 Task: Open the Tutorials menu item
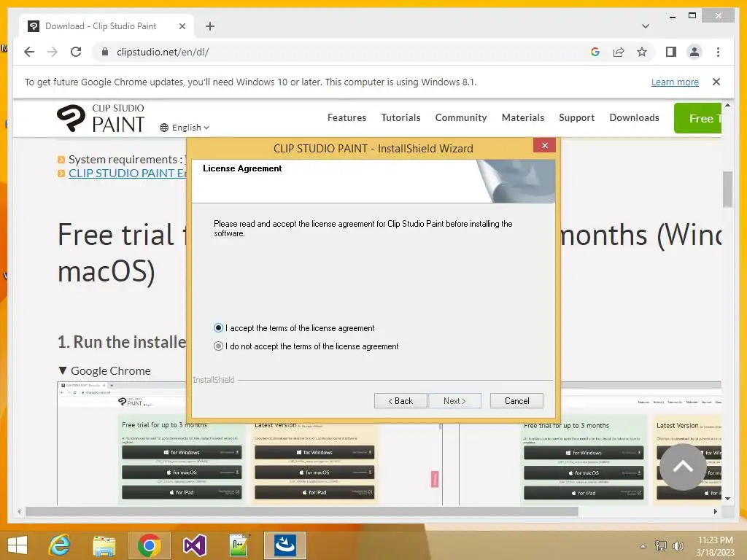click(x=400, y=117)
